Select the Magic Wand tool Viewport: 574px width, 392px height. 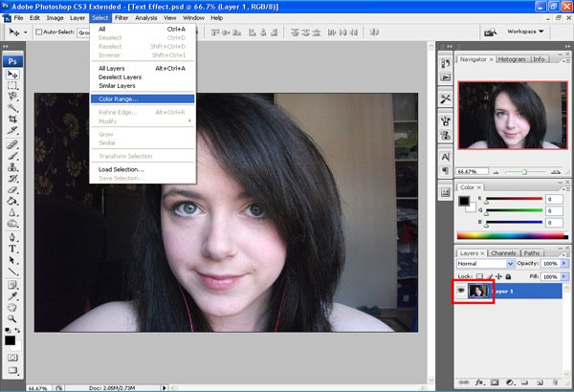(x=12, y=108)
